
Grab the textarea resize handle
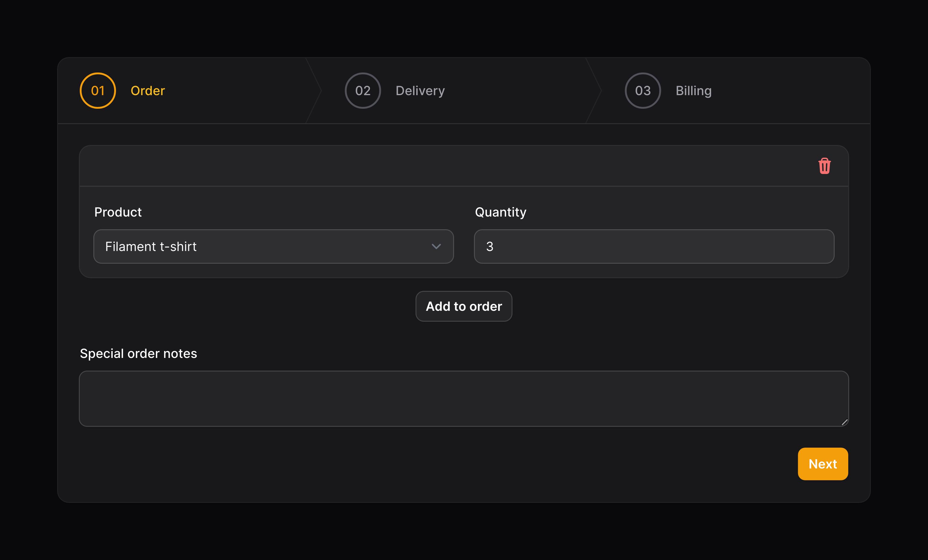tap(844, 422)
